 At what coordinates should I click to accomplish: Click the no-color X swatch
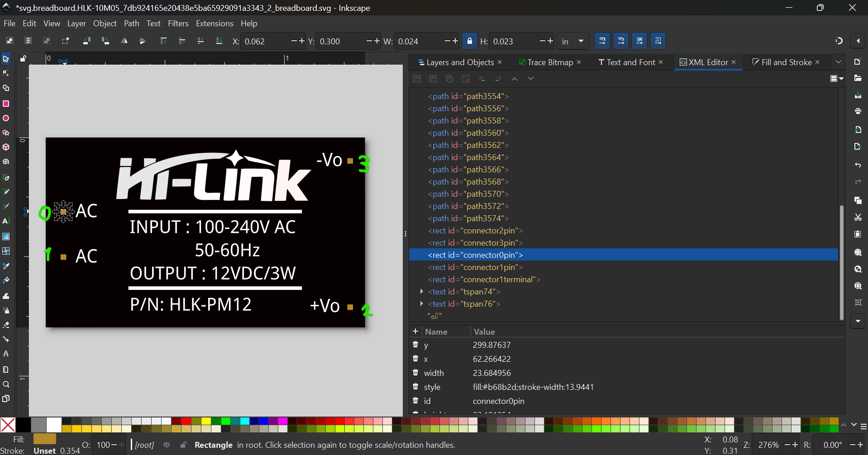point(8,425)
